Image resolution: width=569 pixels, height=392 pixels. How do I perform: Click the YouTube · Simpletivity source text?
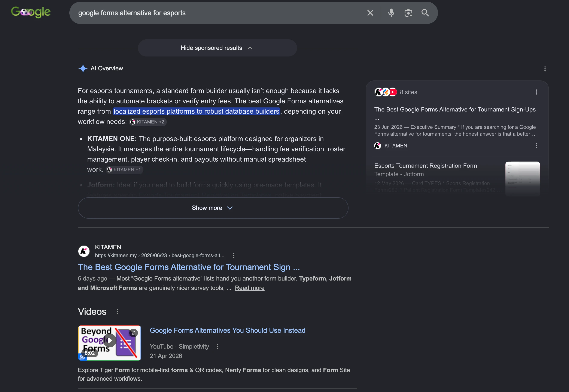pyautogui.click(x=179, y=347)
